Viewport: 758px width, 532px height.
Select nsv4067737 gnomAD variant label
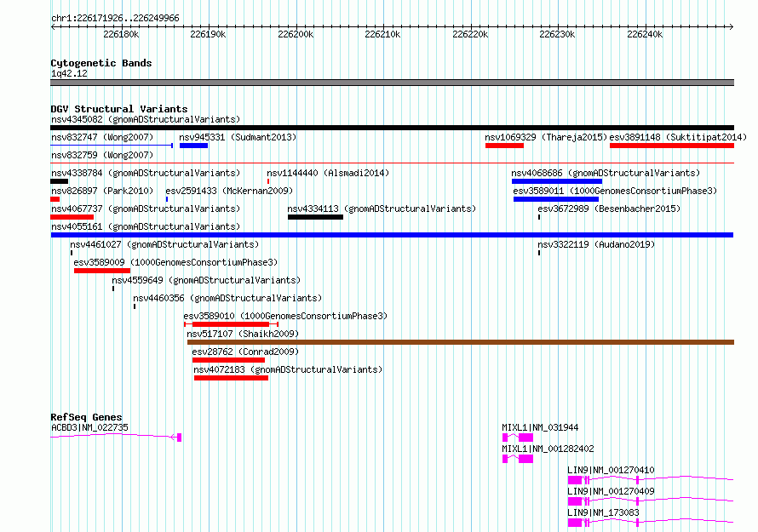point(146,209)
